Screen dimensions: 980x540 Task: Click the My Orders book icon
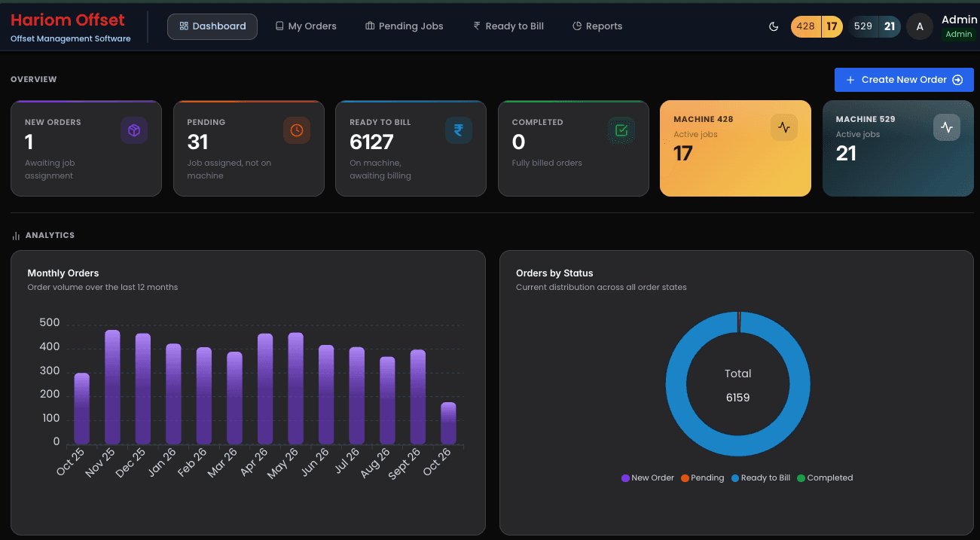279,26
